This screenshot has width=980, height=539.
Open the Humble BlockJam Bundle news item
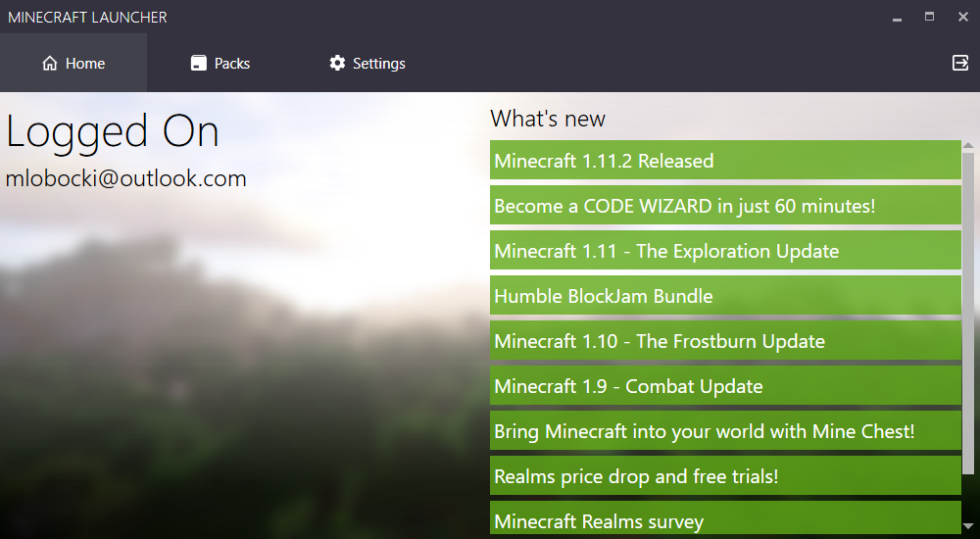point(725,295)
